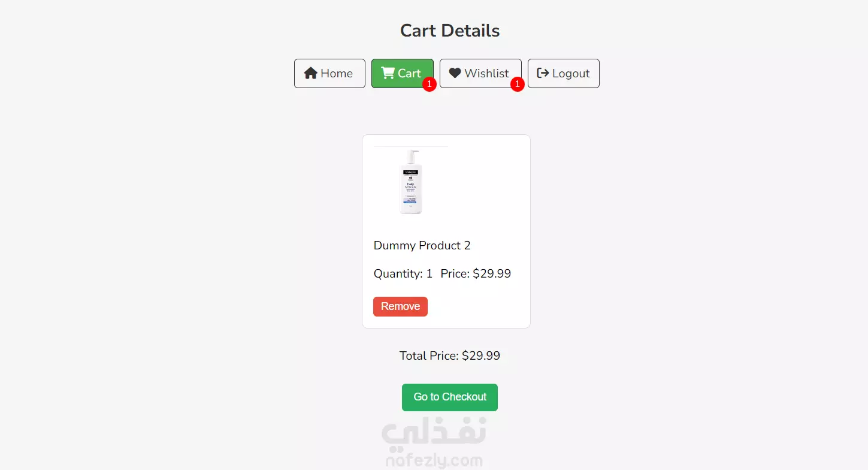Click the Total Price: $29.99 text
The width and height of the screenshot is (868, 470).
[x=450, y=355]
